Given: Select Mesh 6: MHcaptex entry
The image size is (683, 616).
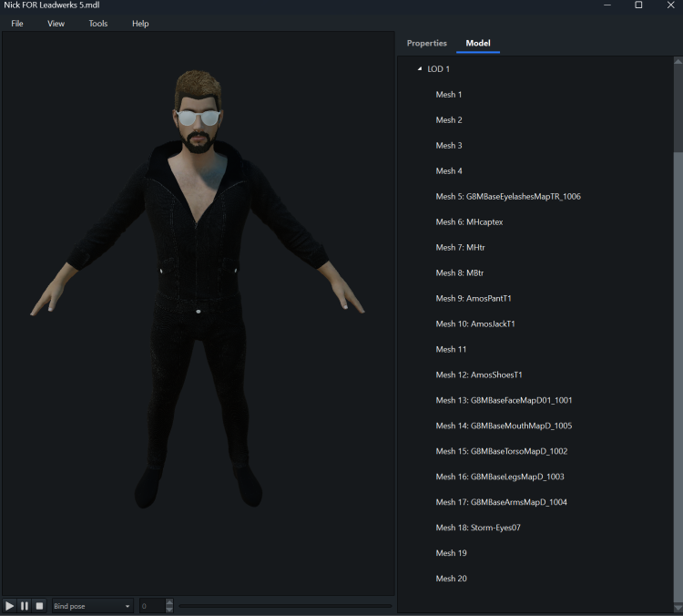Looking at the screenshot, I should click(x=469, y=222).
